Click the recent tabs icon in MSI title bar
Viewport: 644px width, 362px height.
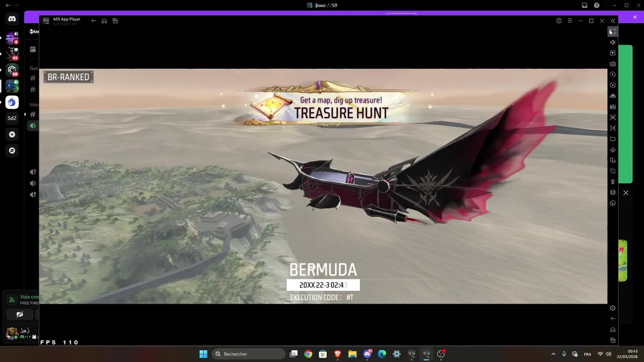coord(115,21)
